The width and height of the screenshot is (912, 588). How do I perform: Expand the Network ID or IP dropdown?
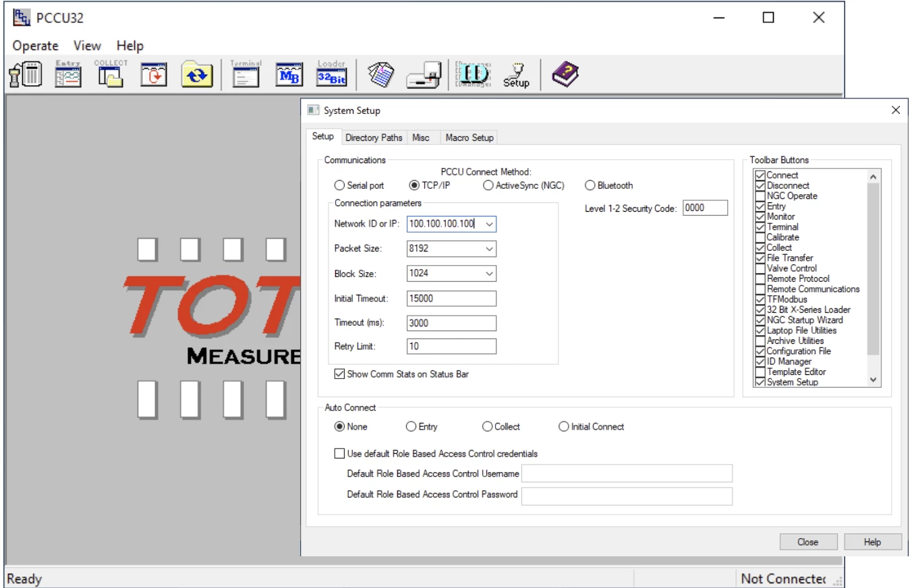[489, 223]
